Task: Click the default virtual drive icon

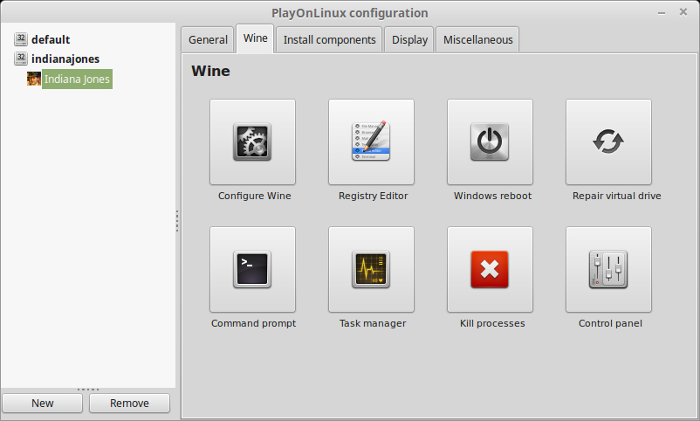Action: 21,39
